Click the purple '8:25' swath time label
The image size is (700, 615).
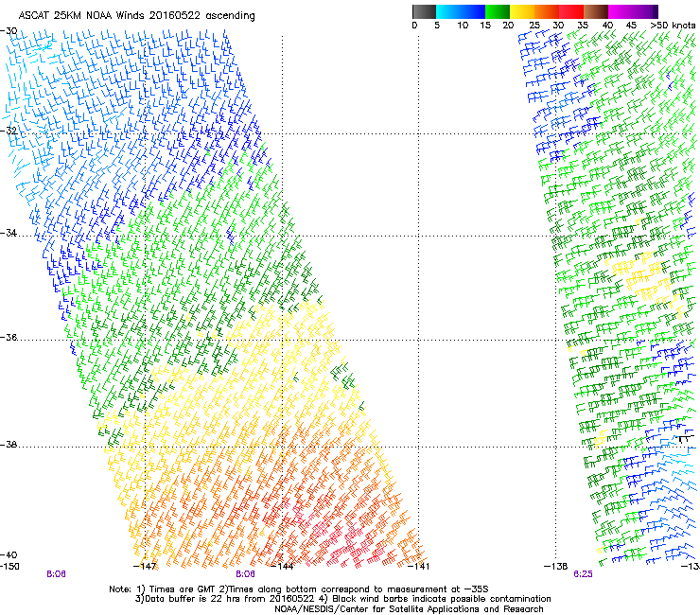pos(583,574)
